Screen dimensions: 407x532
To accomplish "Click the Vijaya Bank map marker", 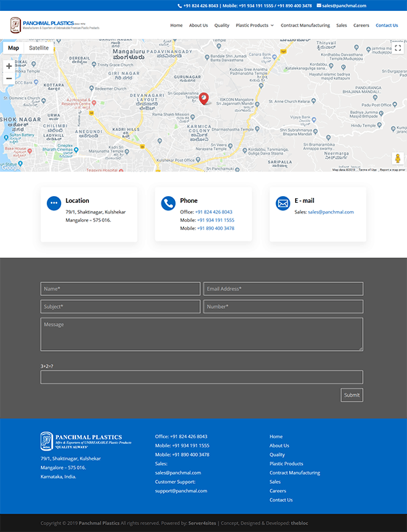I will (x=313, y=119).
